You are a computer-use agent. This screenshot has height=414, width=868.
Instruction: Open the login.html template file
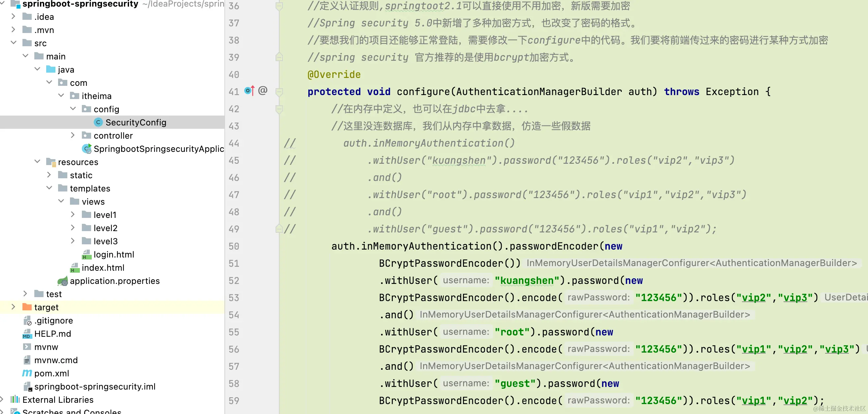pyautogui.click(x=114, y=255)
